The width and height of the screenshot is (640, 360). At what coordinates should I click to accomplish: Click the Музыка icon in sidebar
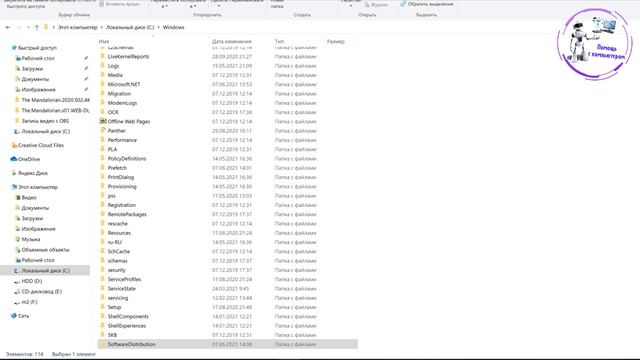(x=18, y=239)
